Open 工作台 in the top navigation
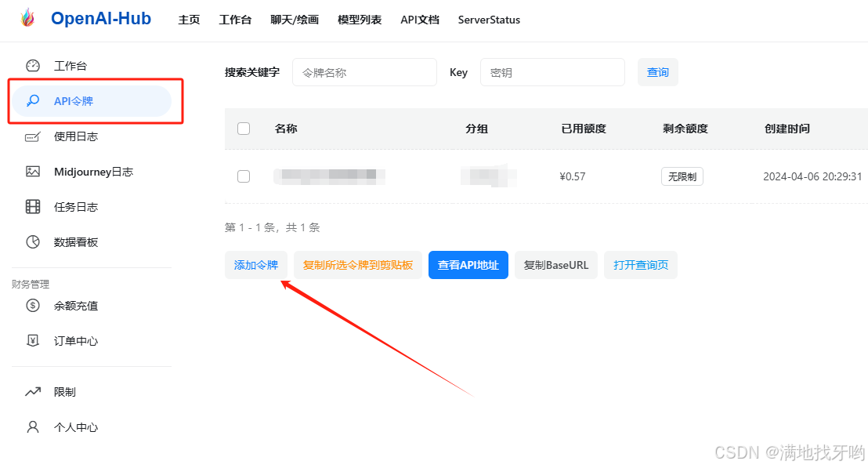Image resolution: width=868 pixels, height=468 pixels. [x=235, y=20]
